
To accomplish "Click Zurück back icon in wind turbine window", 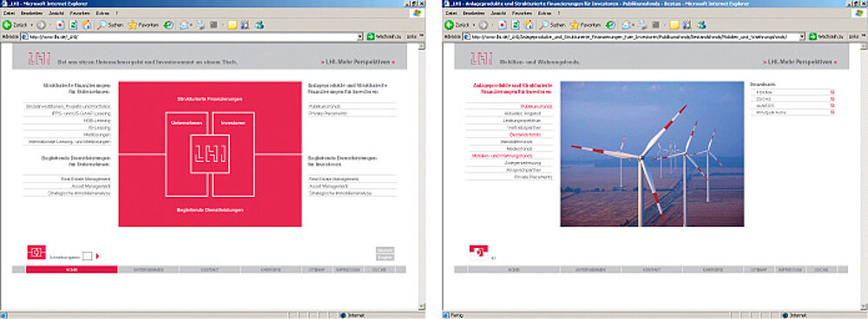I will pos(450,25).
